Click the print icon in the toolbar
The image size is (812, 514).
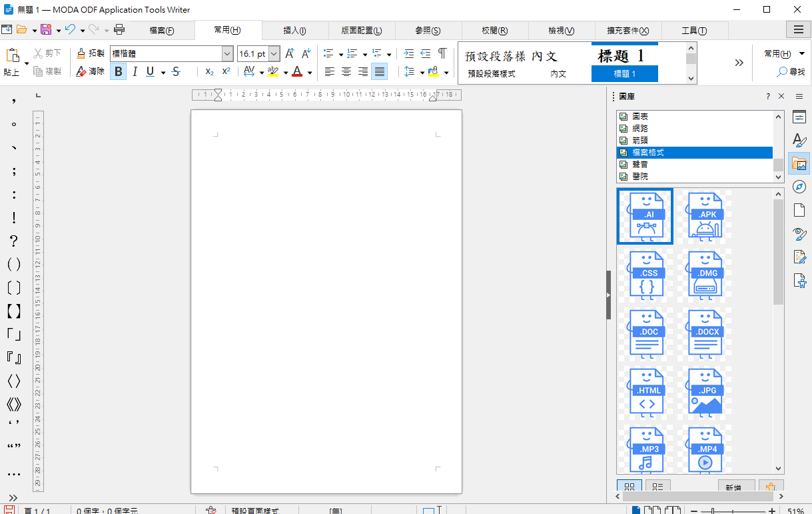coord(119,29)
